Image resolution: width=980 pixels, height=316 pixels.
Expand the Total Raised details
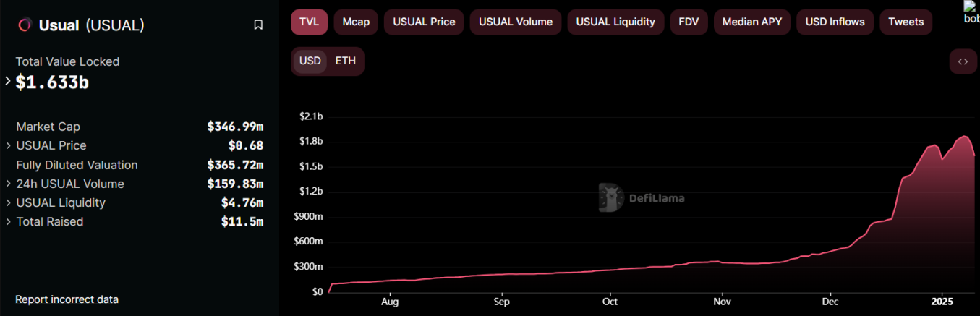point(8,222)
